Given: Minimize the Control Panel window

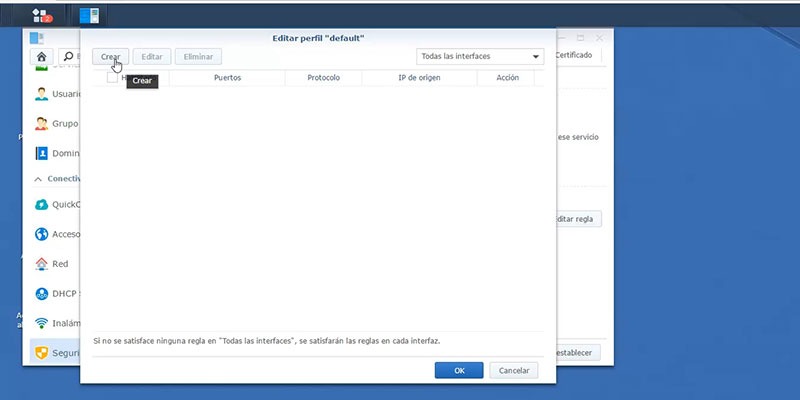Looking at the screenshot, I should [x=562, y=38].
